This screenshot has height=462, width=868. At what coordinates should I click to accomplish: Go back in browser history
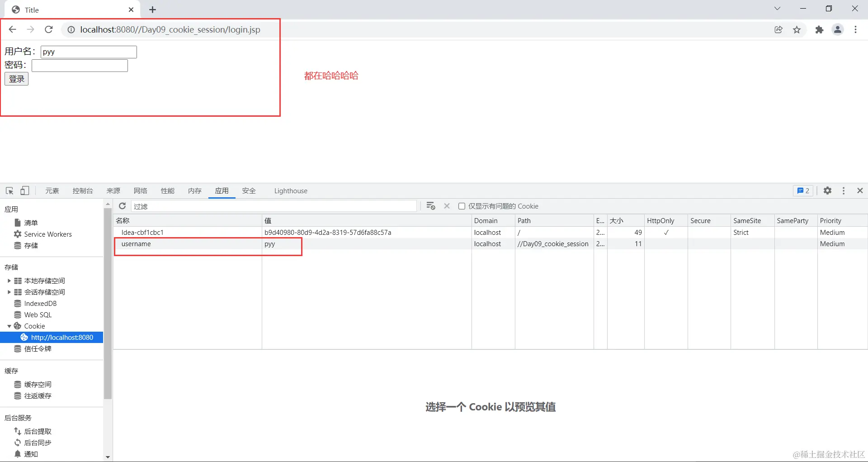[x=12, y=29]
